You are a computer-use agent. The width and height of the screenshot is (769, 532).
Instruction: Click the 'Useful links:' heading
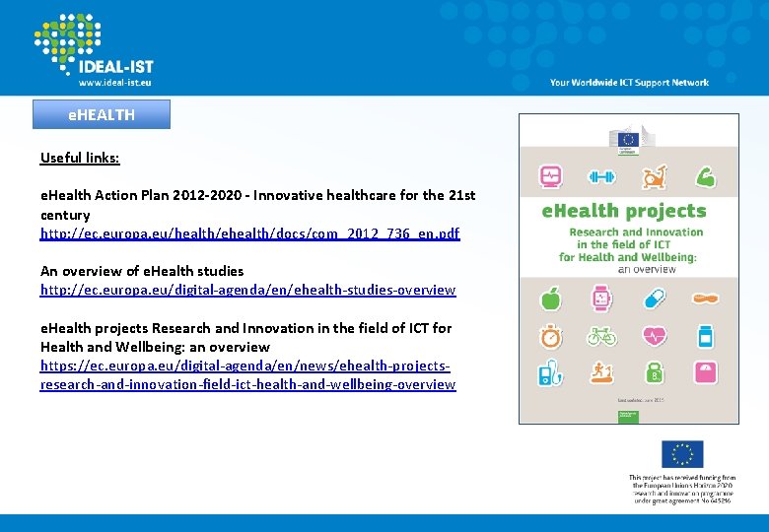tap(80, 158)
